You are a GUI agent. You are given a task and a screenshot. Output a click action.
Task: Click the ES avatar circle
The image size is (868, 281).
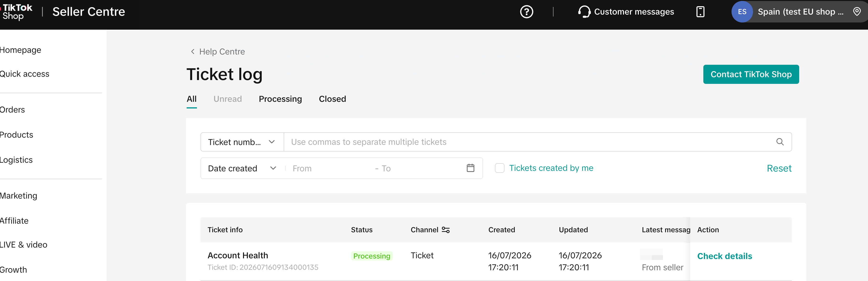tap(742, 12)
